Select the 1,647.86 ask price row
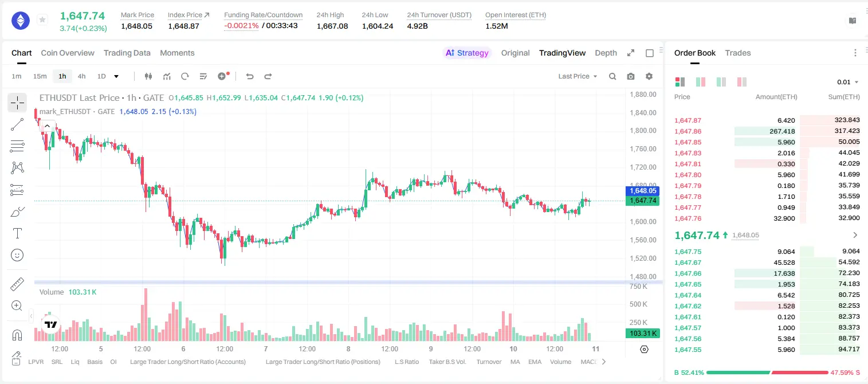 [767, 131]
